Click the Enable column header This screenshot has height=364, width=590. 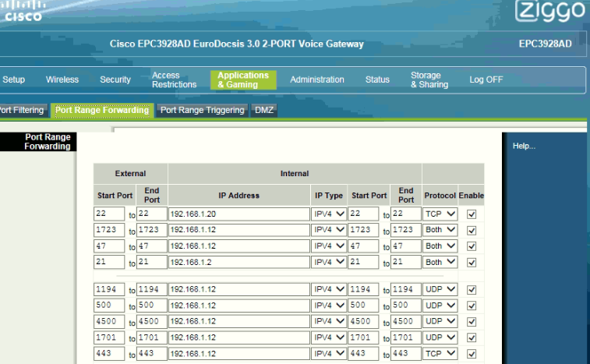(471, 196)
